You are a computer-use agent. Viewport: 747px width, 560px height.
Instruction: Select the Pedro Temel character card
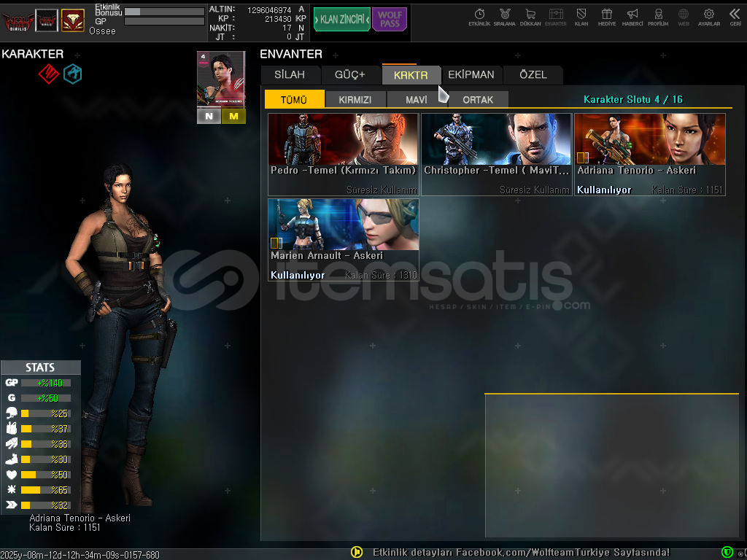pos(344,155)
